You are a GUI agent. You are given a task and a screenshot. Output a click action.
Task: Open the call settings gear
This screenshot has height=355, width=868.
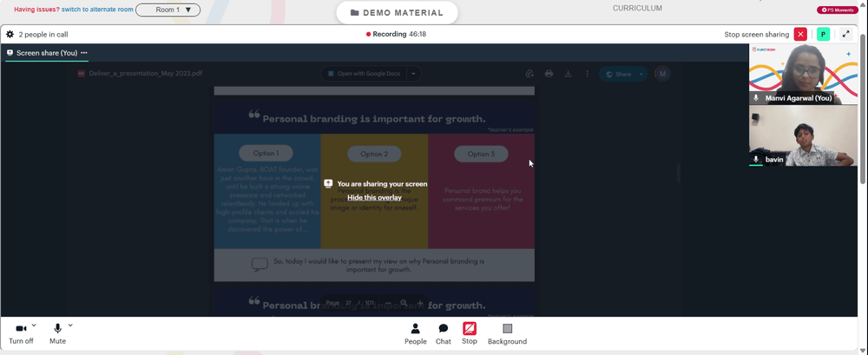[10, 35]
